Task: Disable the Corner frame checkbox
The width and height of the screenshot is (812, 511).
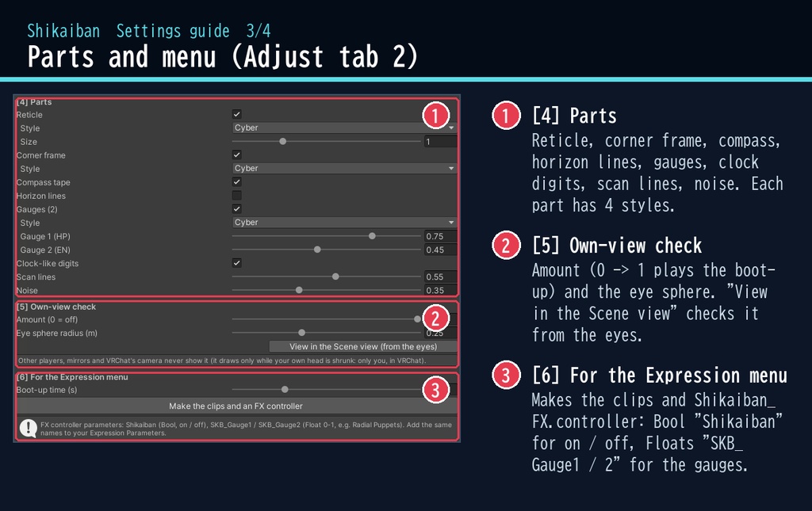Action: coord(236,154)
